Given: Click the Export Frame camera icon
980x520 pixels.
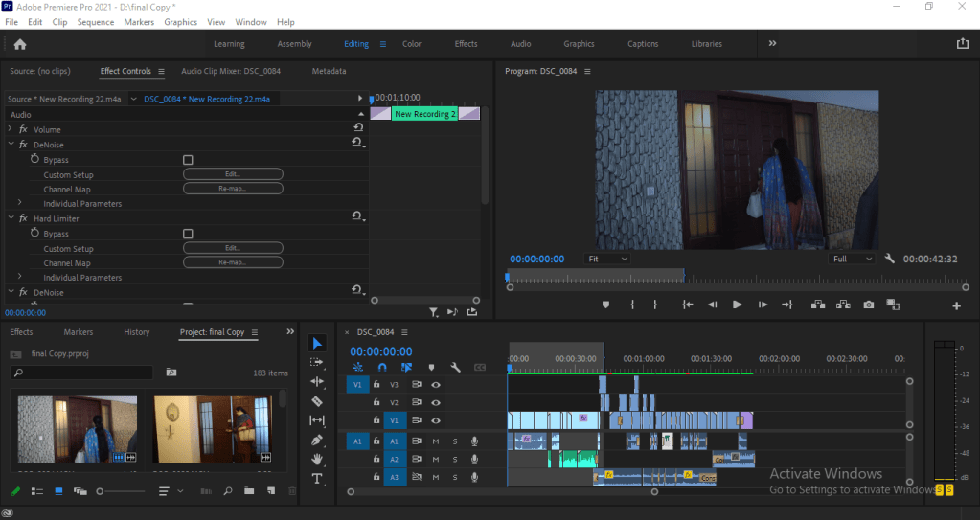Looking at the screenshot, I should 868,305.
